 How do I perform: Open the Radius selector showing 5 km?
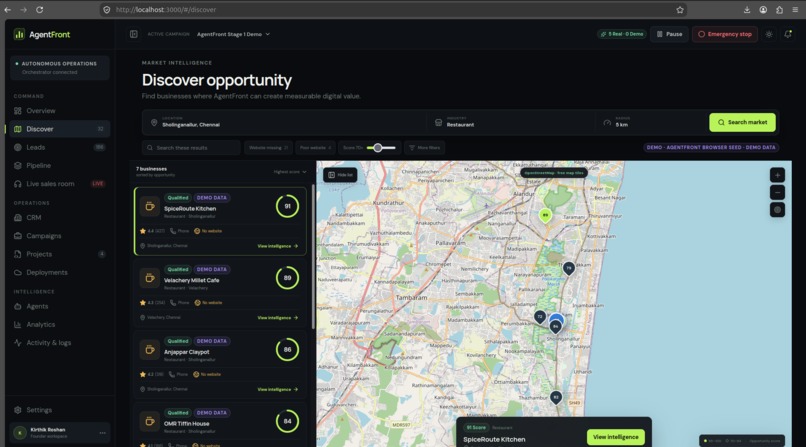pos(651,122)
